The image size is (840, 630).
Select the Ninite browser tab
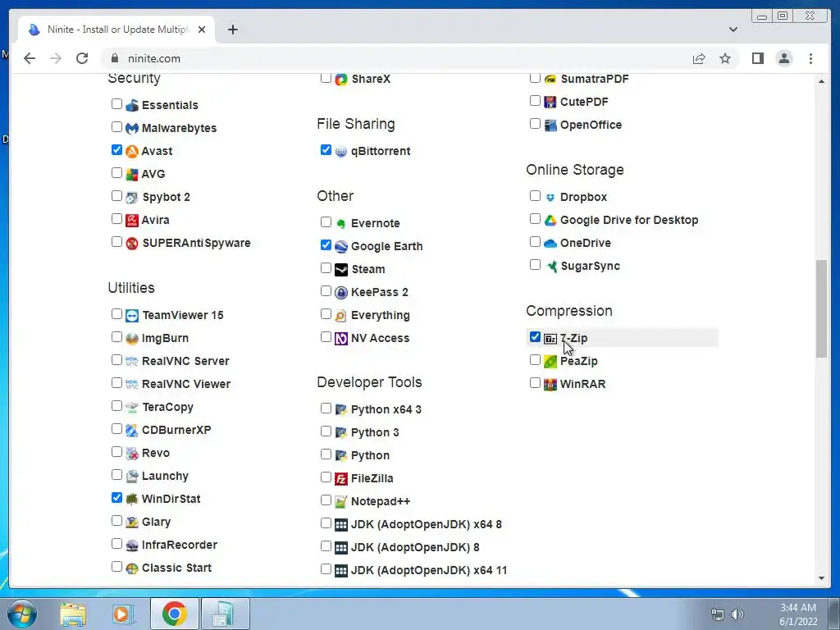pos(116,30)
